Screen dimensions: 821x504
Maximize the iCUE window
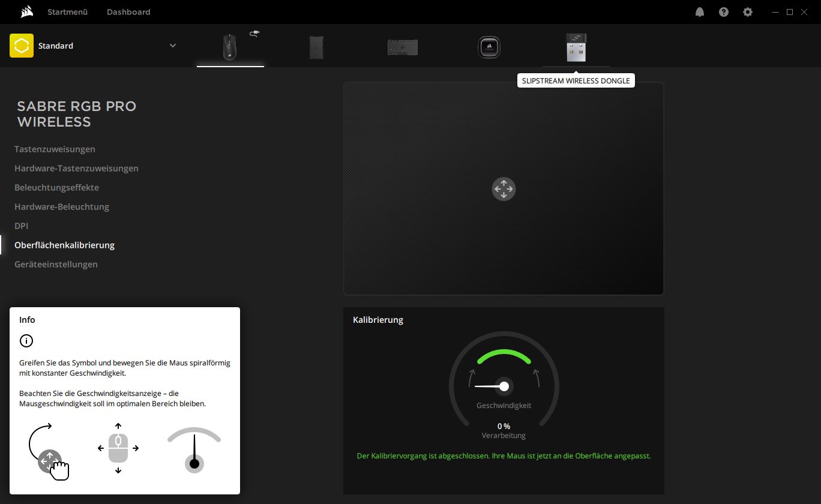790,12
